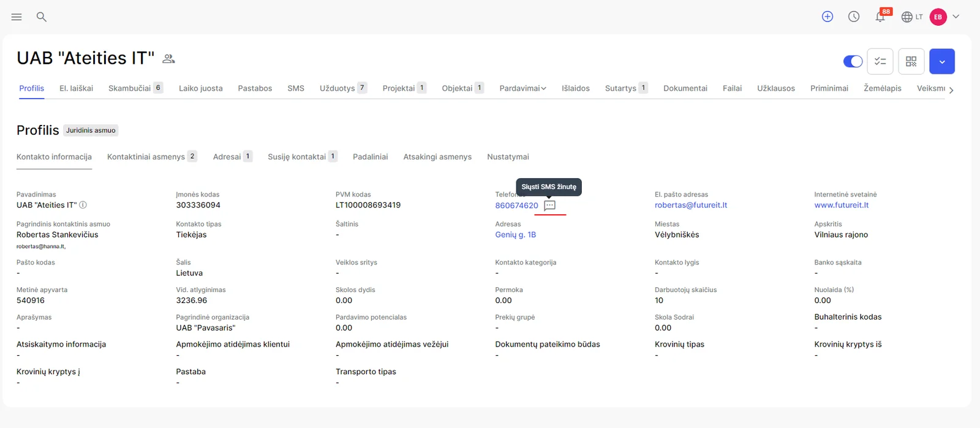980x428 pixels.
Task: Open the EB user avatar
Action: point(938,17)
